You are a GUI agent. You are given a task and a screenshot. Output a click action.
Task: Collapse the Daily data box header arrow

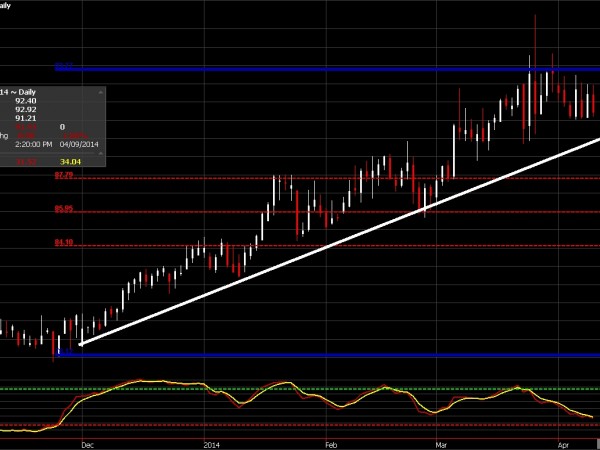click(x=101, y=92)
